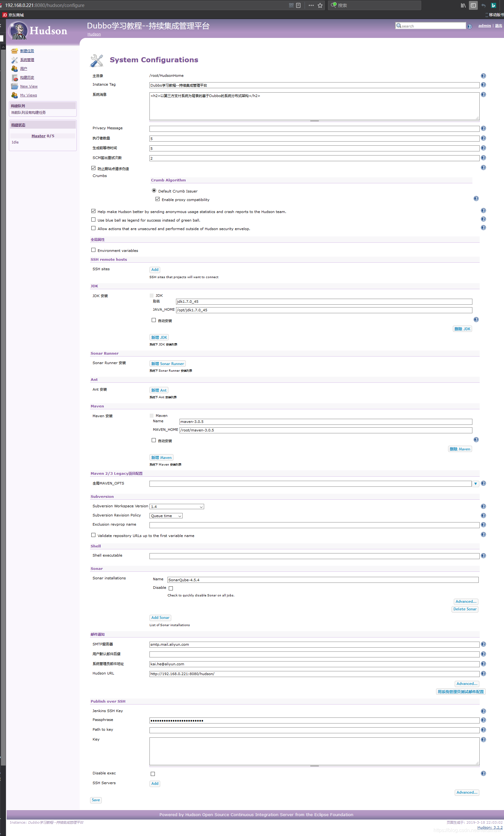
Task: Open New View in sidebar
Action: [29, 86]
